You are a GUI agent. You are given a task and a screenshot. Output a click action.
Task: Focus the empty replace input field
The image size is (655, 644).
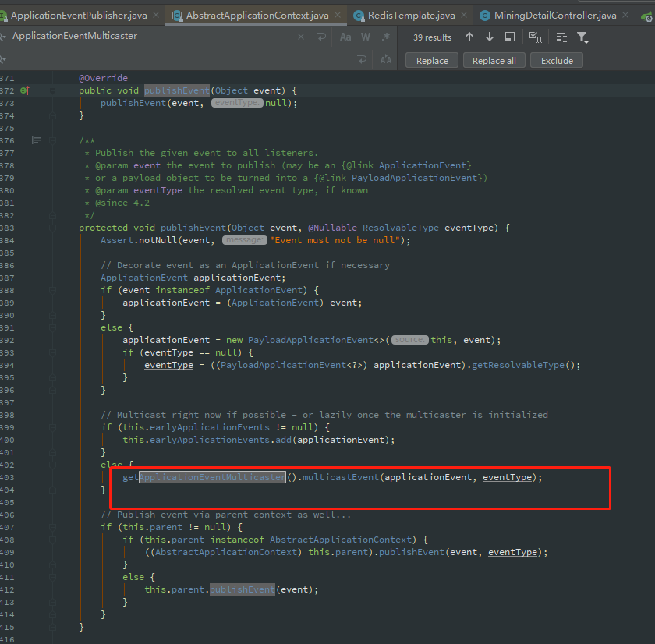(179, 60)
